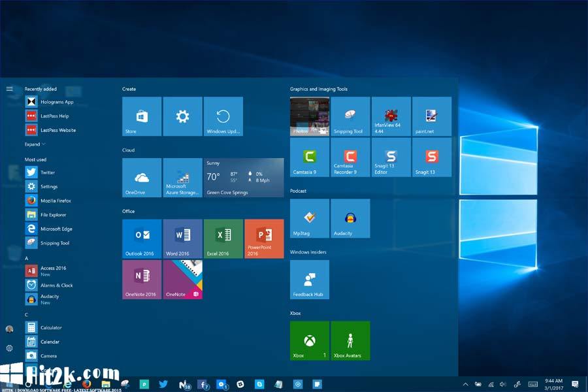Click the Create group title
The width and height of the screenshot is (588, 392).
coord(129,89)
